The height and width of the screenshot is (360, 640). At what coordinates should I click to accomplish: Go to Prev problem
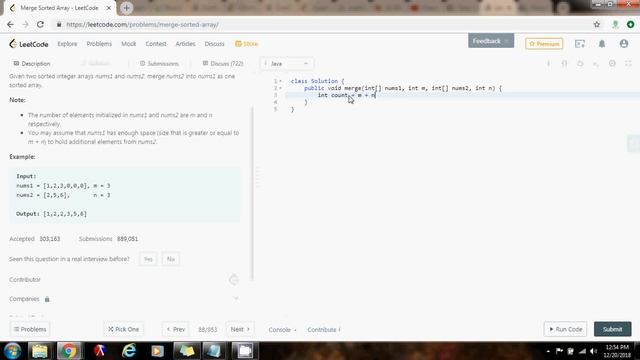point(176,329)
